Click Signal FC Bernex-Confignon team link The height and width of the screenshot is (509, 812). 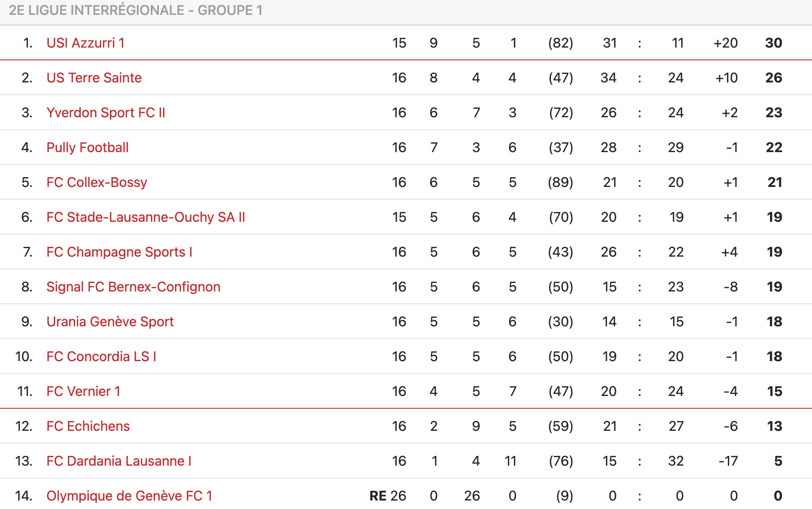point(133,287)
